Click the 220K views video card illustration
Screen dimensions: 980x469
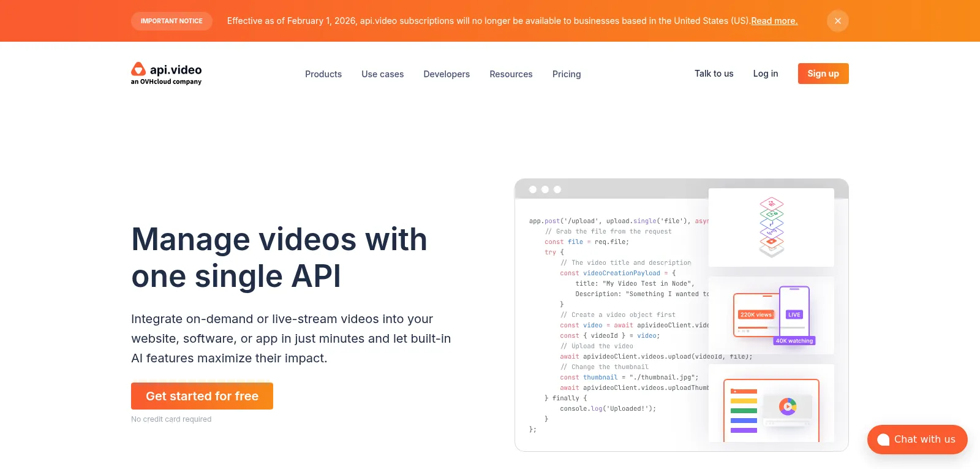click(756, 315)
